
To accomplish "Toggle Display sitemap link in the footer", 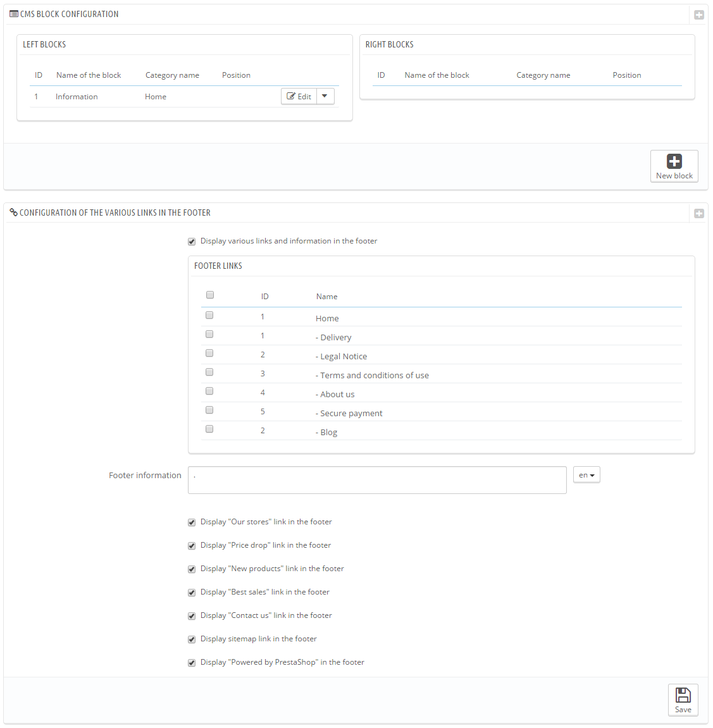I will point(192,639).
